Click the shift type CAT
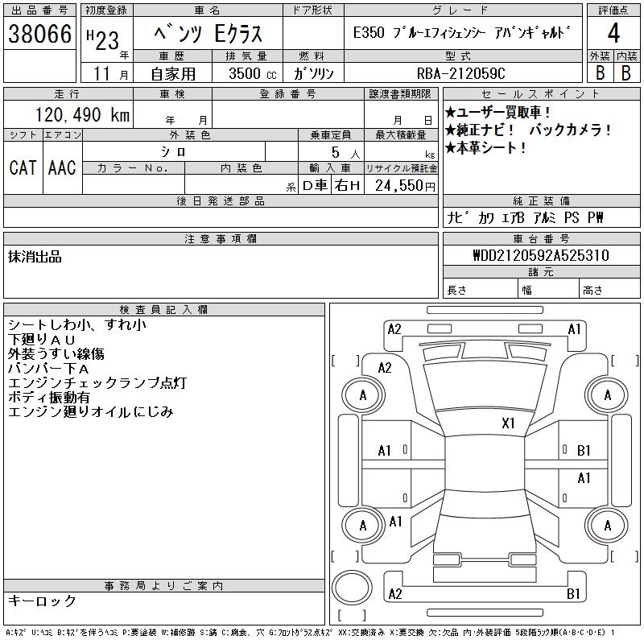Viewport: 644px width, 644px height. (23, 168)
